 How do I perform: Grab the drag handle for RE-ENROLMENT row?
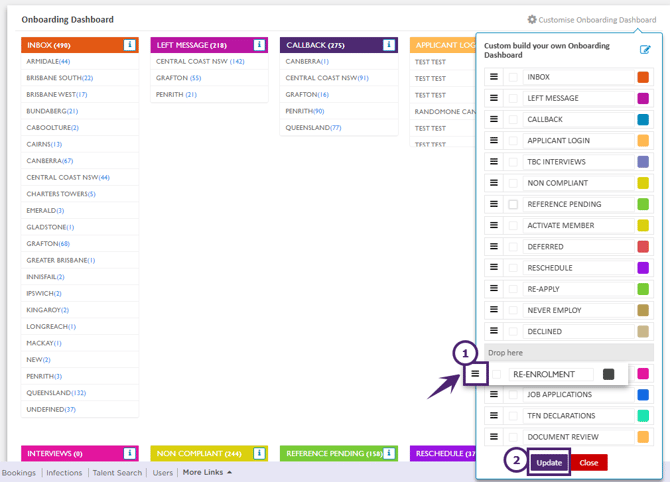pyautogui.click(x=475, y=374)
